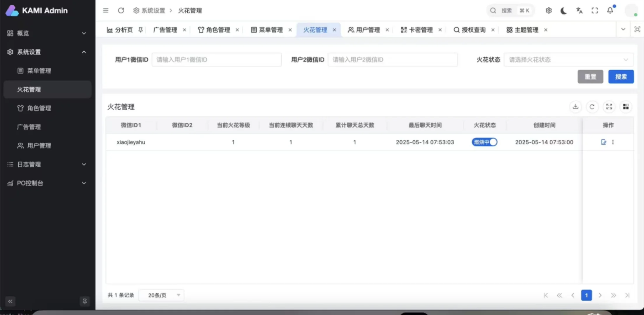The height and width of the screenshot is (315, 644).
Task: Expand the table to fullscreen
Action: (x=609, y=107)
